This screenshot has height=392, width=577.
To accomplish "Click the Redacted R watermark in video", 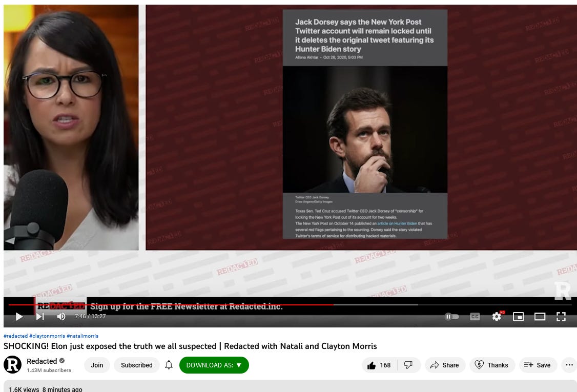I will coord(562,291).
